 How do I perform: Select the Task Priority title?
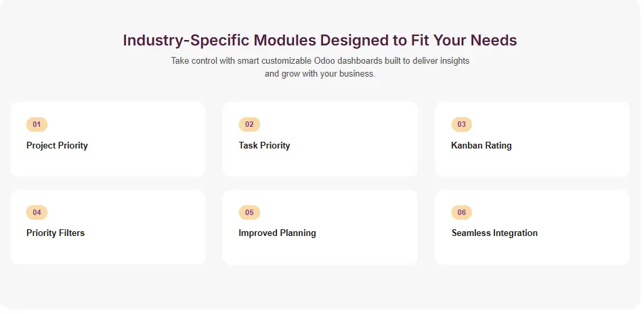pos(264,146)
